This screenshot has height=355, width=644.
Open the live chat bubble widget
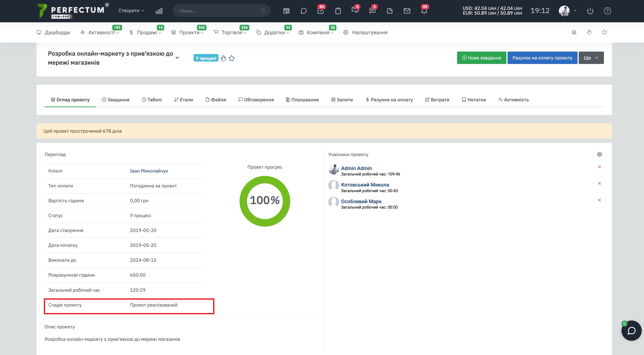coord(631,330)
